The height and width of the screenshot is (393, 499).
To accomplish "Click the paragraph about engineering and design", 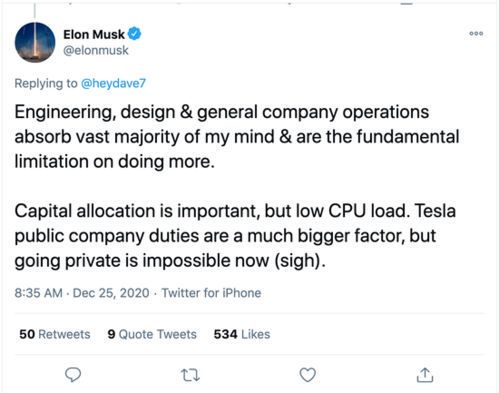I will pos(237,137).
